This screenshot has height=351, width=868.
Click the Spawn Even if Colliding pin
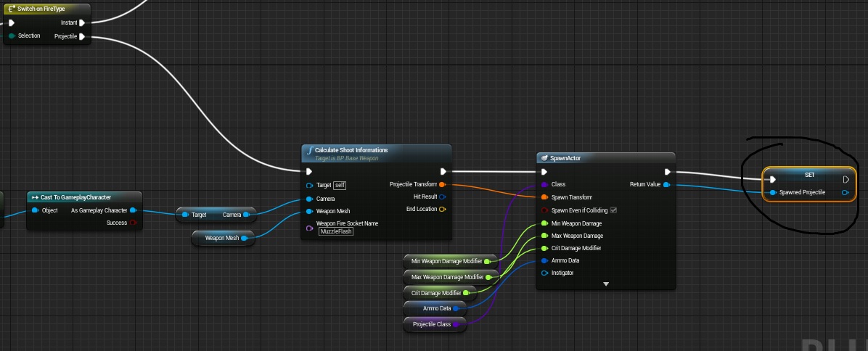pos(545,210)
